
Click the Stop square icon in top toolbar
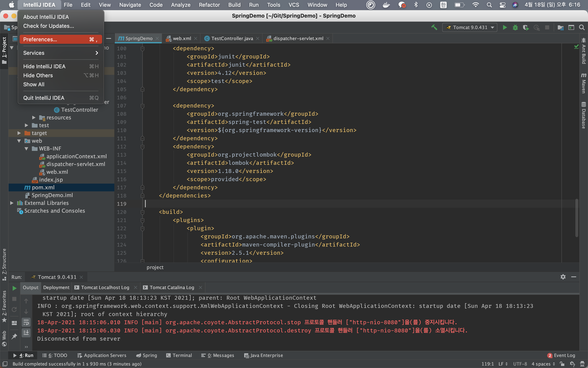pyautogui.click(x=547, y=28)
